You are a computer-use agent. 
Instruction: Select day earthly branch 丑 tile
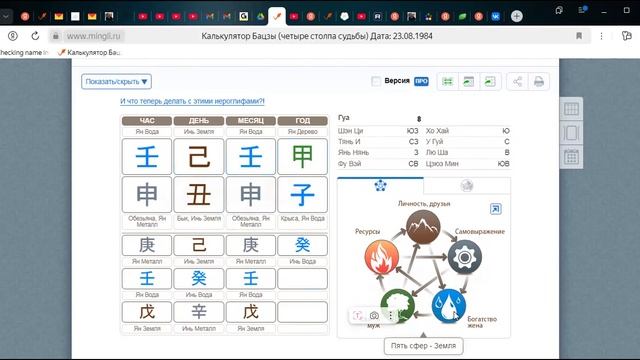click(x=199, y=194)
